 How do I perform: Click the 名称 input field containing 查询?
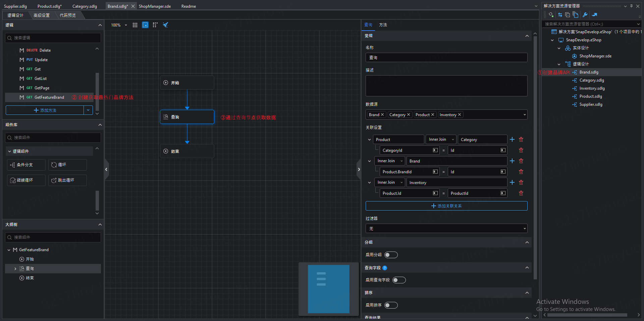point(446,58)
